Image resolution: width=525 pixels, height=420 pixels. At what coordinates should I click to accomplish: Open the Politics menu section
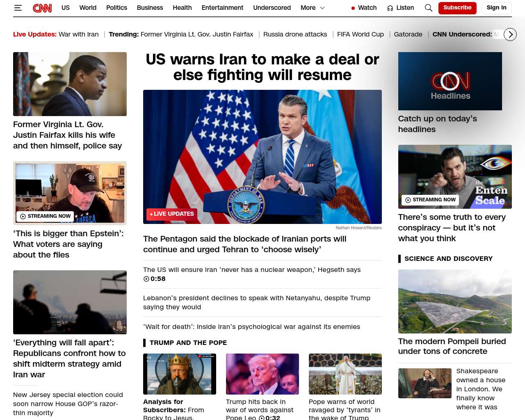click(116, 8)
